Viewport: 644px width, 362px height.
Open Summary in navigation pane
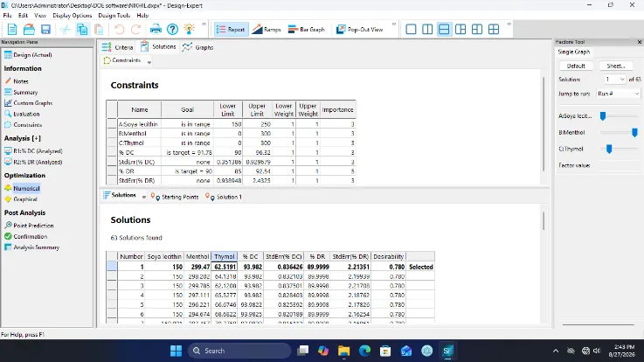point(21,93)
